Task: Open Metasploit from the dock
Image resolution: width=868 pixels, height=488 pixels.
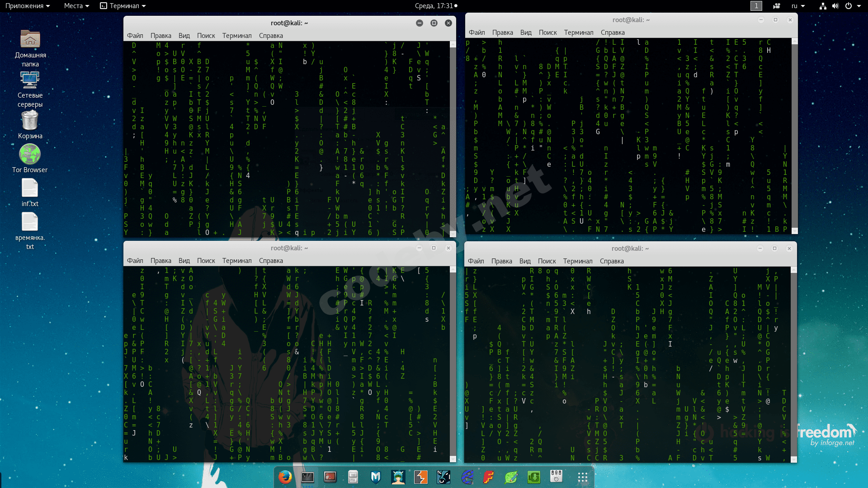Action: (376, 477)
